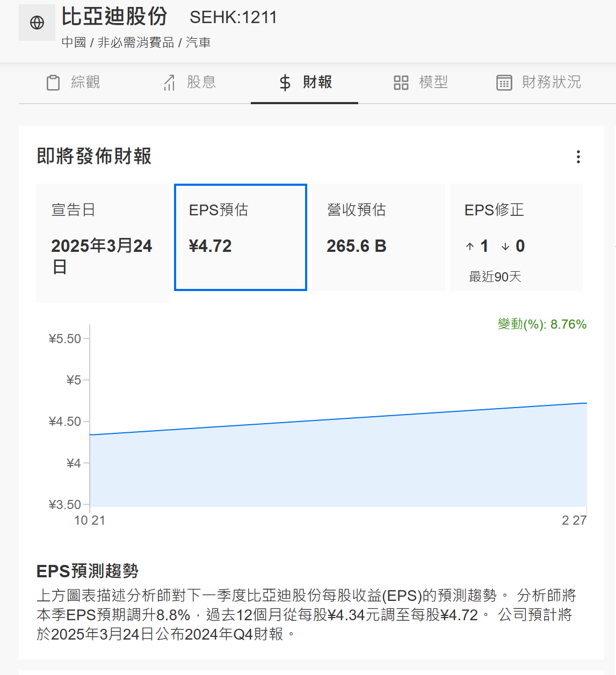The image size is (616, 675).
Task: Click the ¥4.50 y-axis label
Action: coord(65,422)
